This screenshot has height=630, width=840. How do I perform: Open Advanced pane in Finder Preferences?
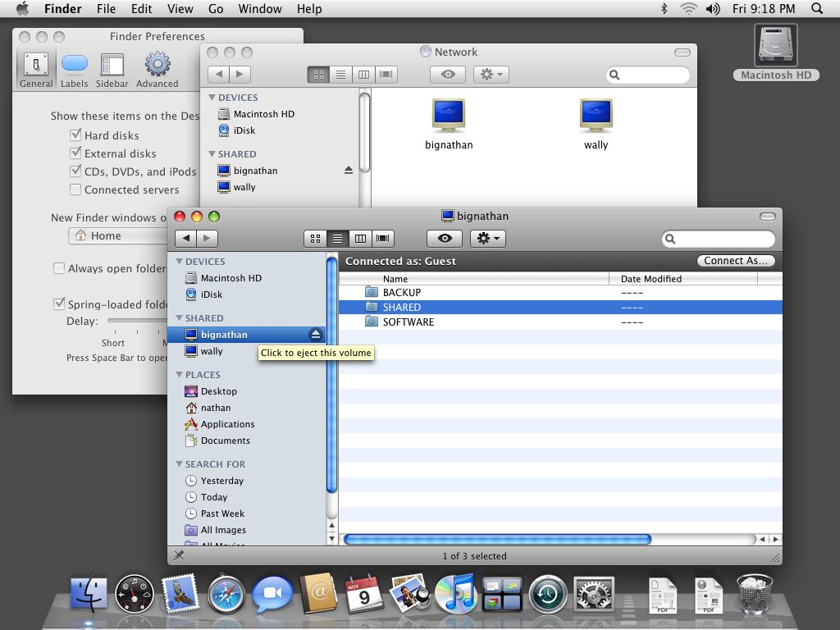point(157,71)
